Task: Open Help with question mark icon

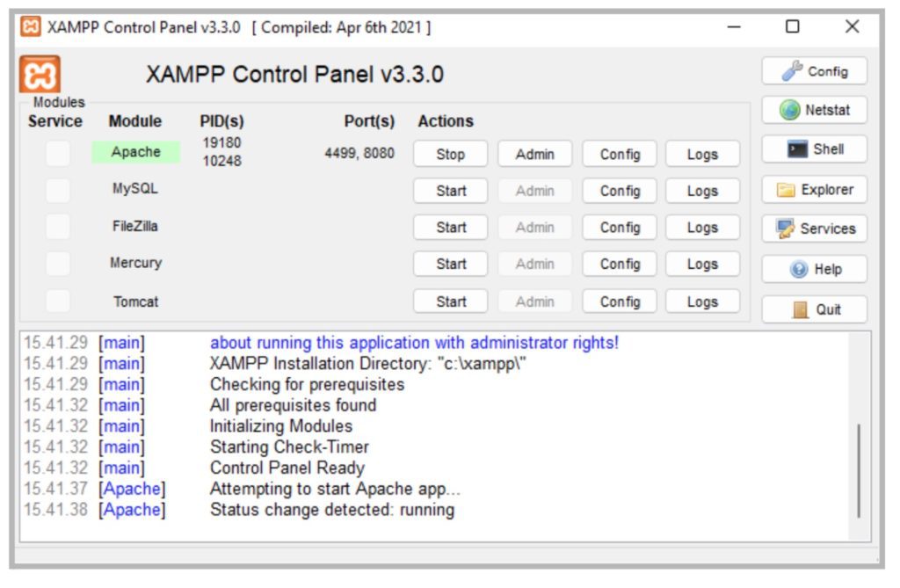Action: pos(814,270)
